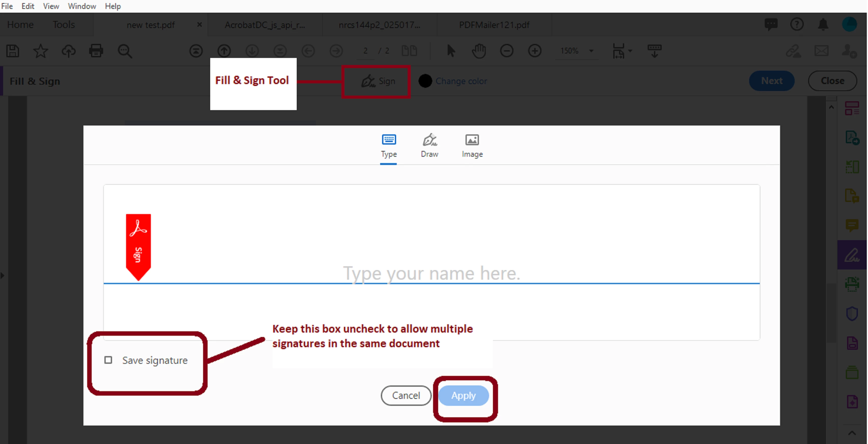This screenshot has width=868, height=444.
Task: Expand left navigation pane arrow
Action: click(x=3, y=276)
